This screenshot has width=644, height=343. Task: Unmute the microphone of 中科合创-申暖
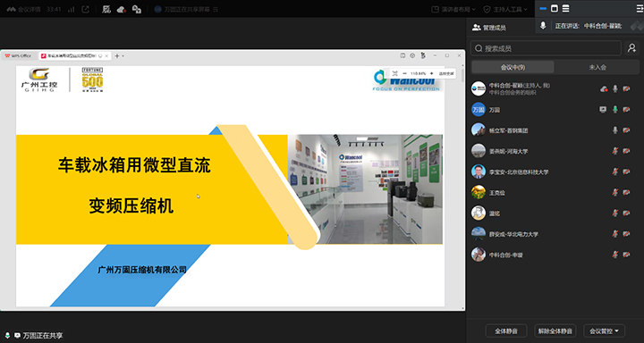tap(615, 255)
